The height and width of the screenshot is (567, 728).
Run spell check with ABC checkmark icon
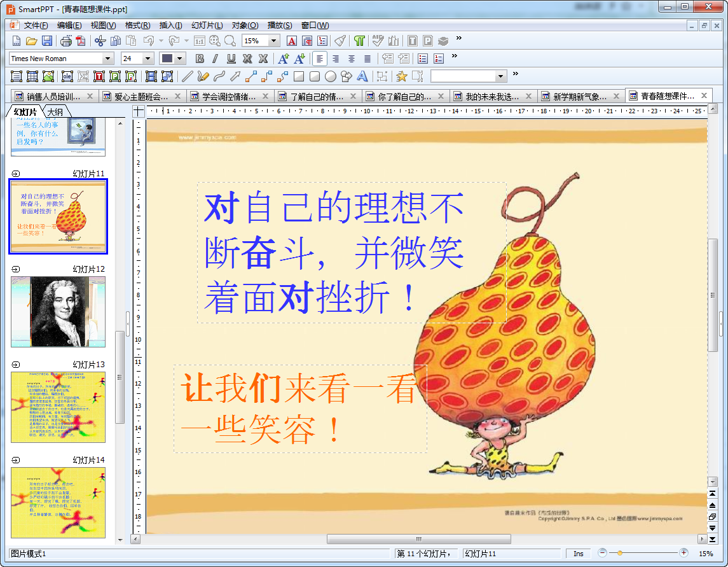(x=378, y=41)
